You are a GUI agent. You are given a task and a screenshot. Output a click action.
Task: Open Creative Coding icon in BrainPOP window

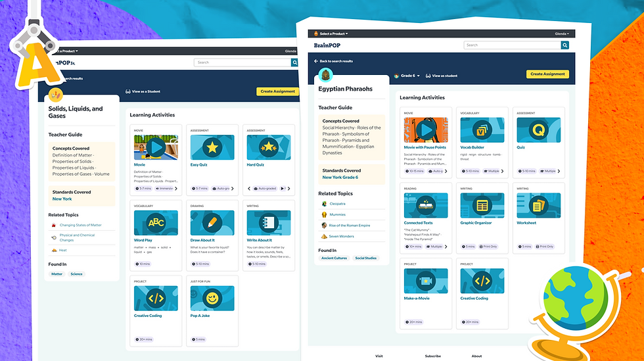(482, 281)
